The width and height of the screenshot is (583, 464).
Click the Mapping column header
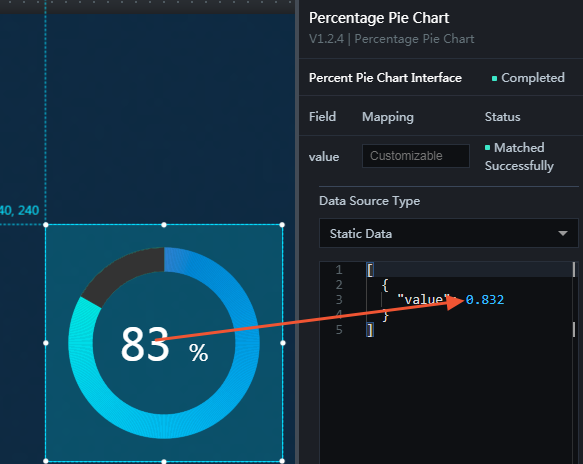click(388, 117)
